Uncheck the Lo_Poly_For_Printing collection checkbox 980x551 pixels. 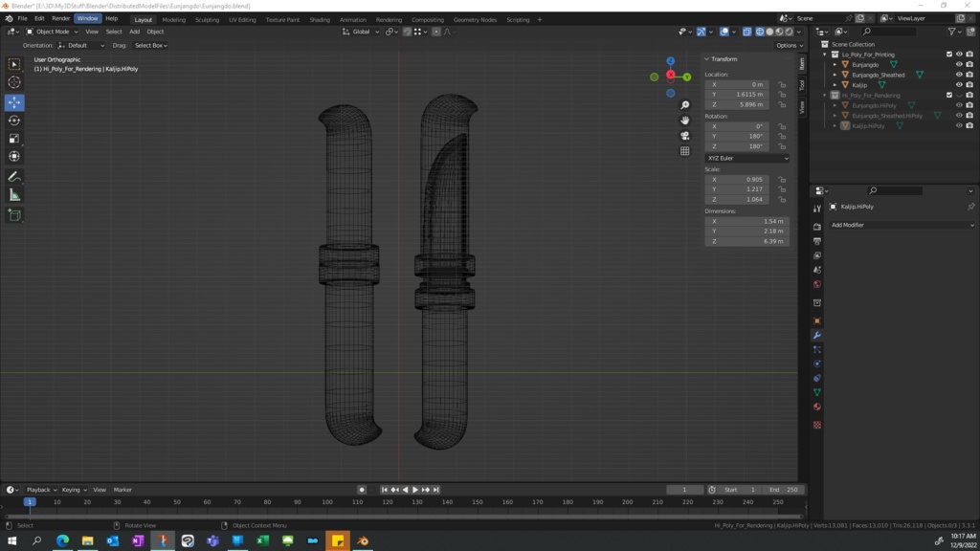949,55
